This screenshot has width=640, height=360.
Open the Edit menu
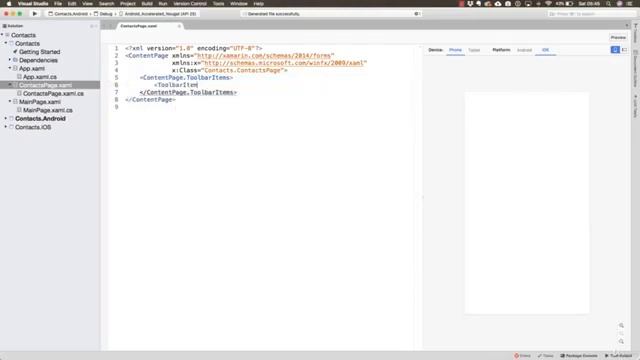(72, 4)
